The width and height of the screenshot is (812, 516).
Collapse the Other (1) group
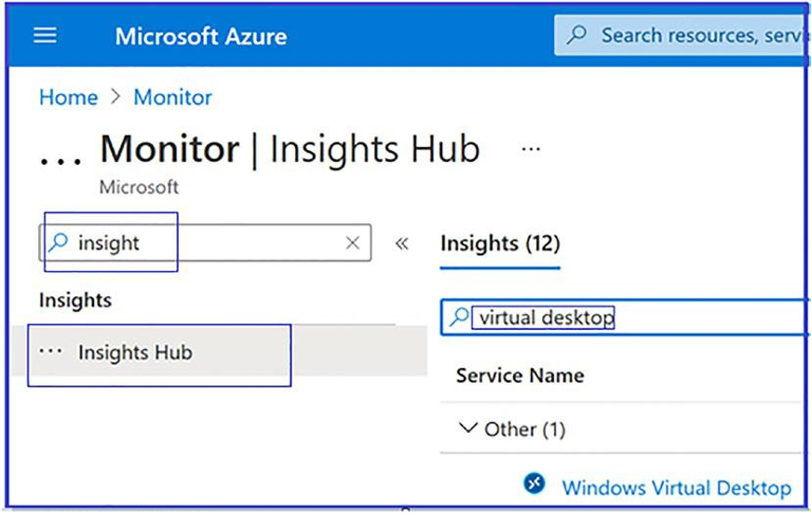(x=468, y=428)
